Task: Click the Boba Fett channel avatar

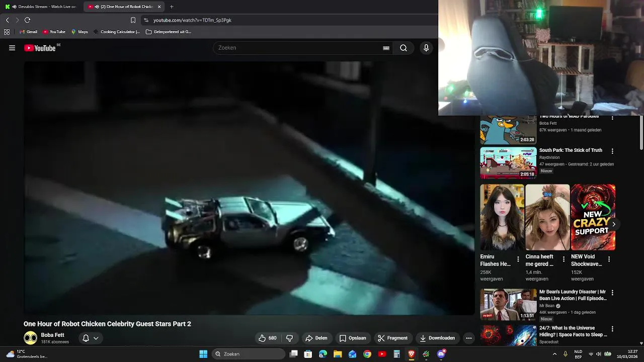Action: click(31, 338)
